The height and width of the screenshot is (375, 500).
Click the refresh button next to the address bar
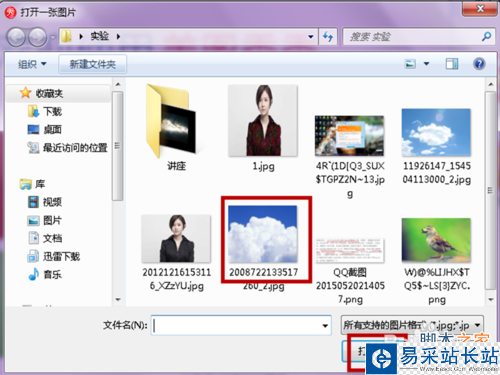tap(328, 37)
